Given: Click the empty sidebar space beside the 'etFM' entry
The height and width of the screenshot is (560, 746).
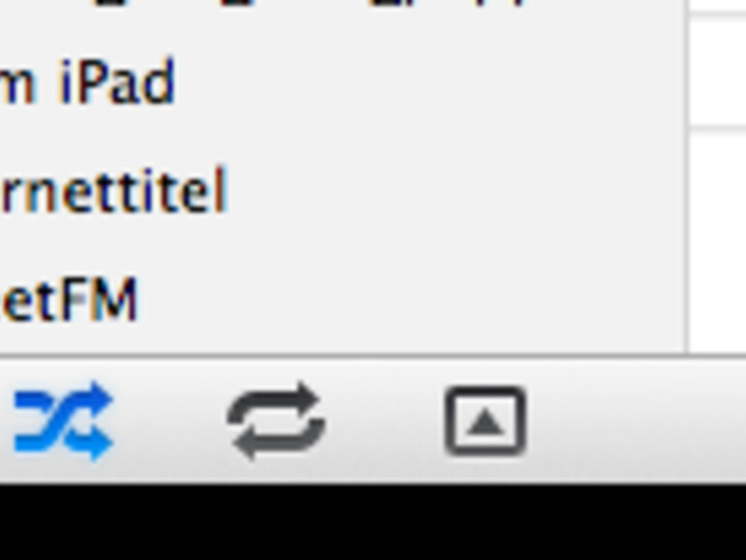Looking at the screenshot, I should (x=409, y=300).
